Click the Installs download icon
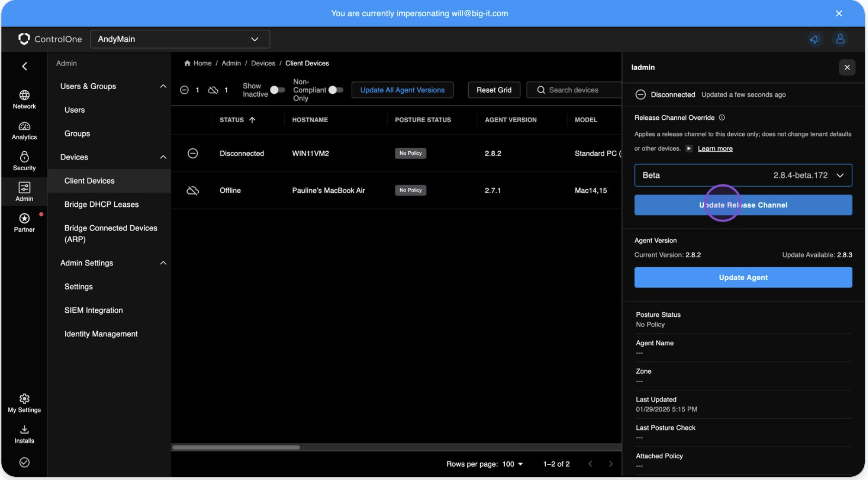The height and width of the screenshot is (480, 868). pos(24,430)
